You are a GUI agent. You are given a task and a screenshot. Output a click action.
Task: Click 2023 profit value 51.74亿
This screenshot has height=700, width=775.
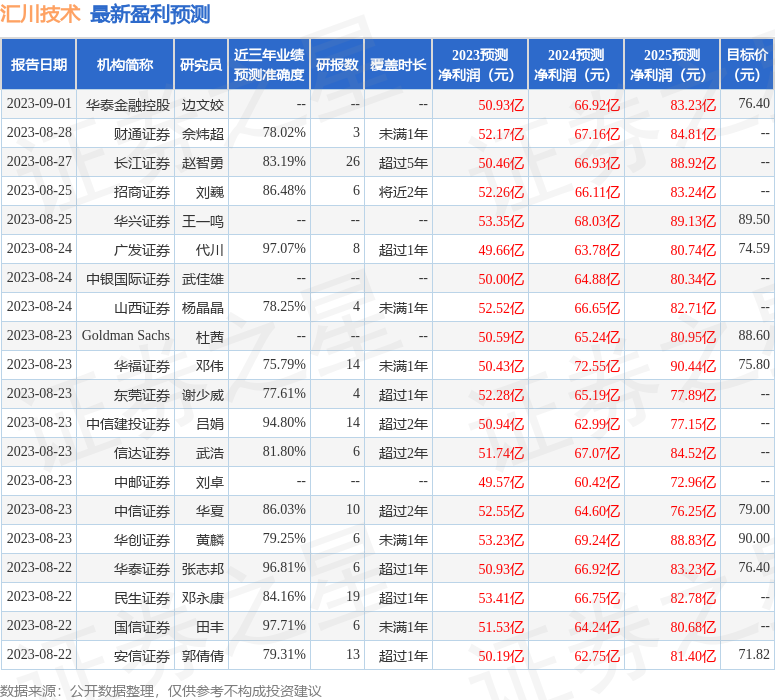click(501, 453)
